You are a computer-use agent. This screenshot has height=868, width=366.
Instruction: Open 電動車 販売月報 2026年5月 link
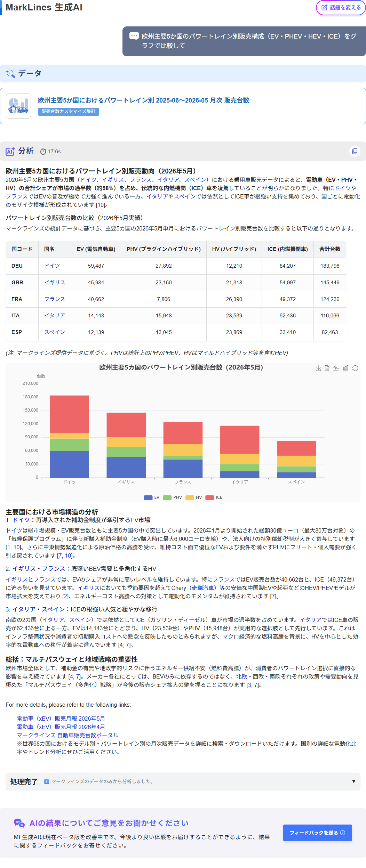[61, 719]
